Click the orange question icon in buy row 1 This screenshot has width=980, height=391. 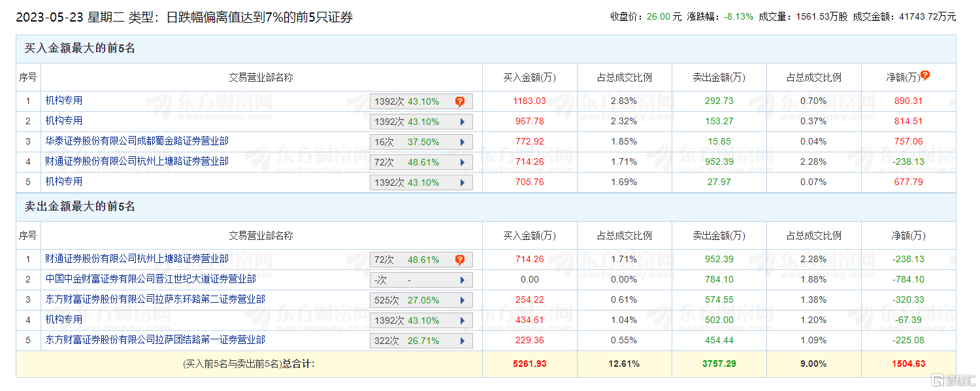[460, 101]
